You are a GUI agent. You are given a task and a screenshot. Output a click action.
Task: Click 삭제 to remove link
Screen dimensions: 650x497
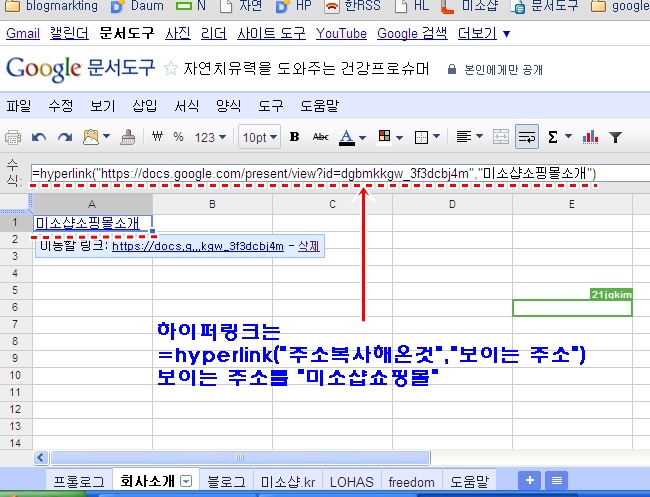[x=309, y=246]
